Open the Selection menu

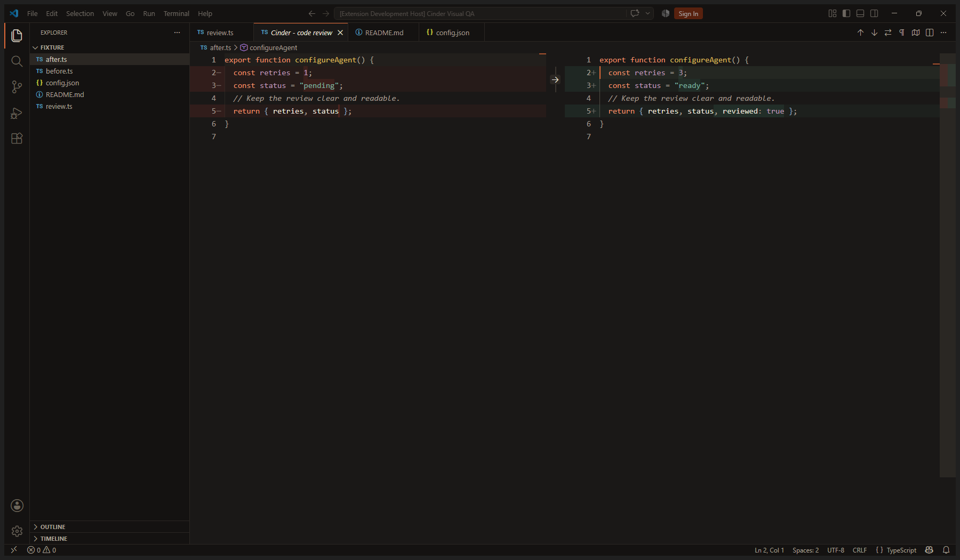tap(80, 13)
